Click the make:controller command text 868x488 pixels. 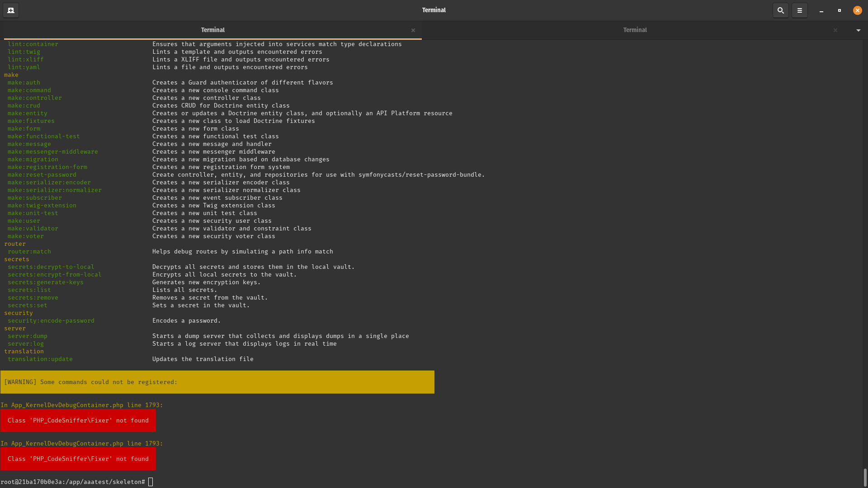pyautogui.click(x=35, y=98)
